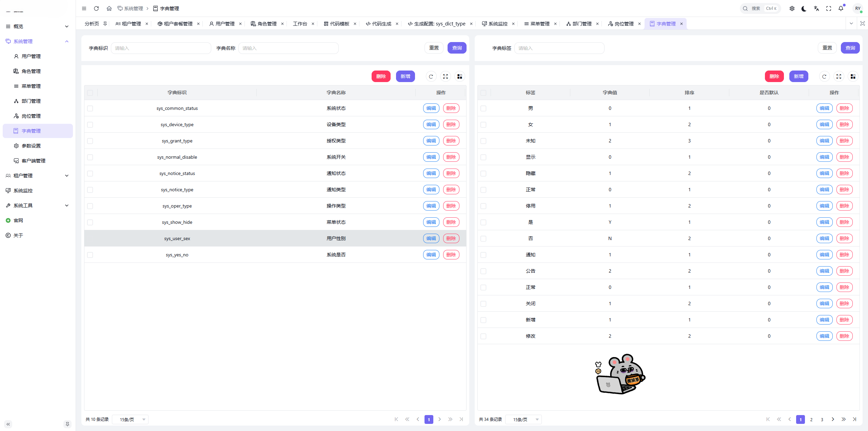868x431 pixels.
Task: Check the 修改 row checkbox
Action: [x=483, y=336]
